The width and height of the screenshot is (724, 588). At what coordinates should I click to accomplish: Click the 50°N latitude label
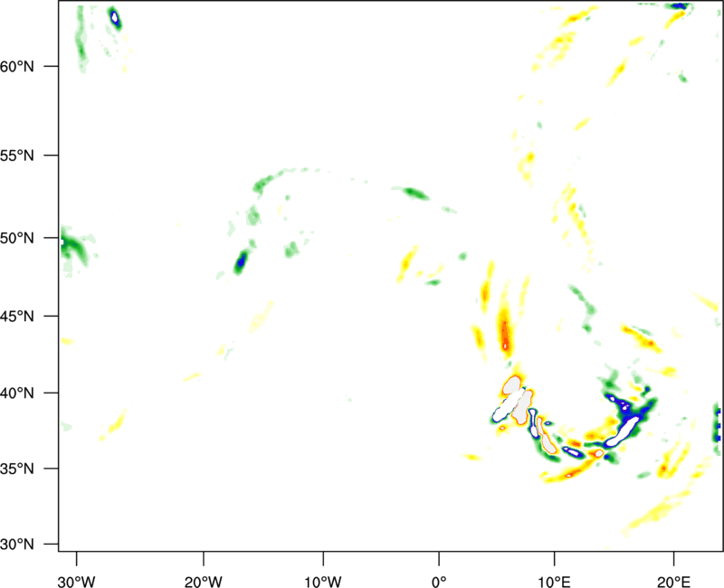17,238
